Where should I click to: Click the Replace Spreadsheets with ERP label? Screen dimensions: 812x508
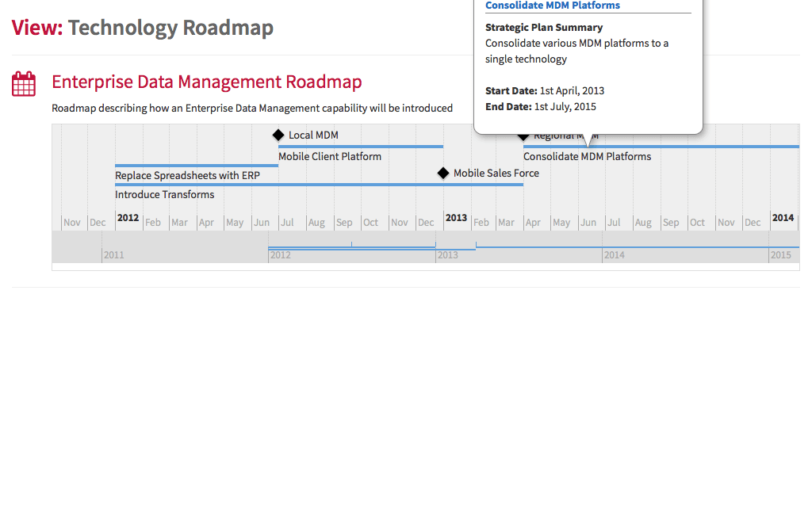click(187, 175)
